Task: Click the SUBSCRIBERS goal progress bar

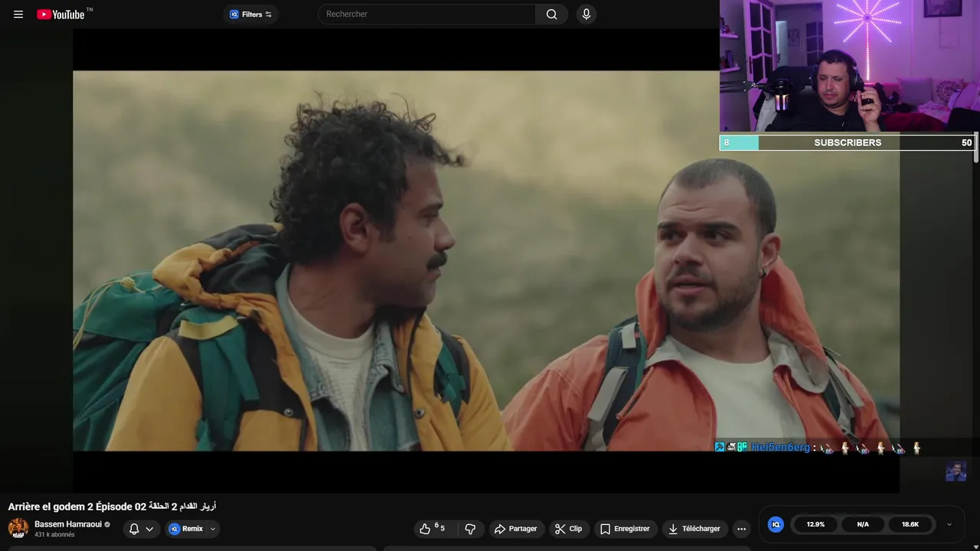Action: point(847,142)
